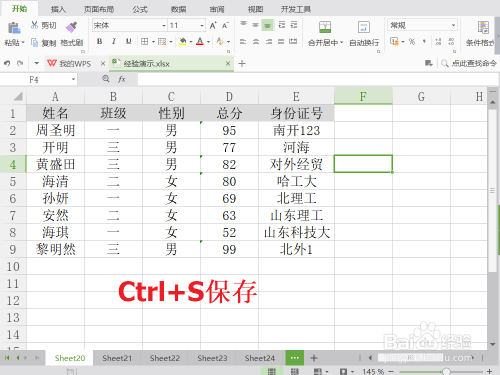Open Conditional Formatting (条件格式)
Viewport: 500px width, 375px height.
click(481, 33)
